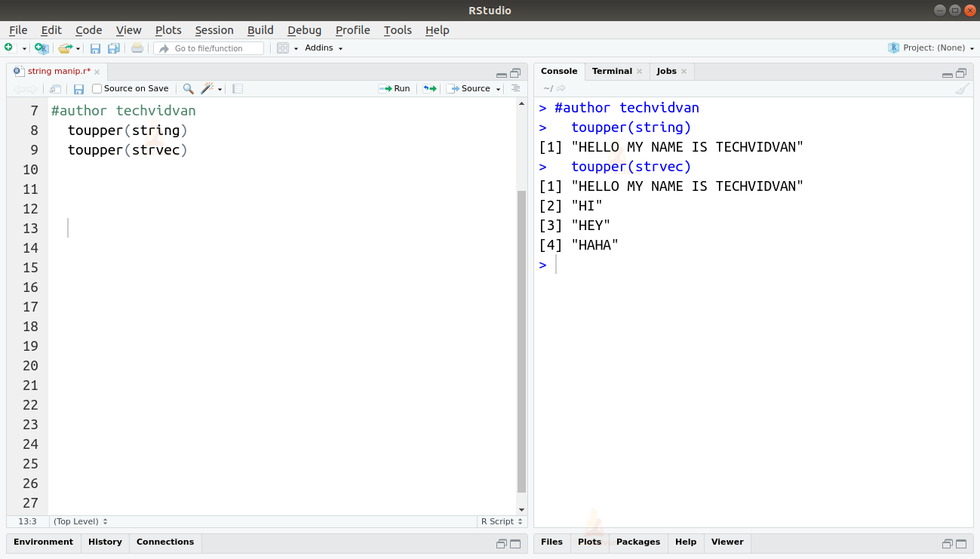Enable the Source on Save checkbox
Screen dimensions: 980x559
coord(97,88)
